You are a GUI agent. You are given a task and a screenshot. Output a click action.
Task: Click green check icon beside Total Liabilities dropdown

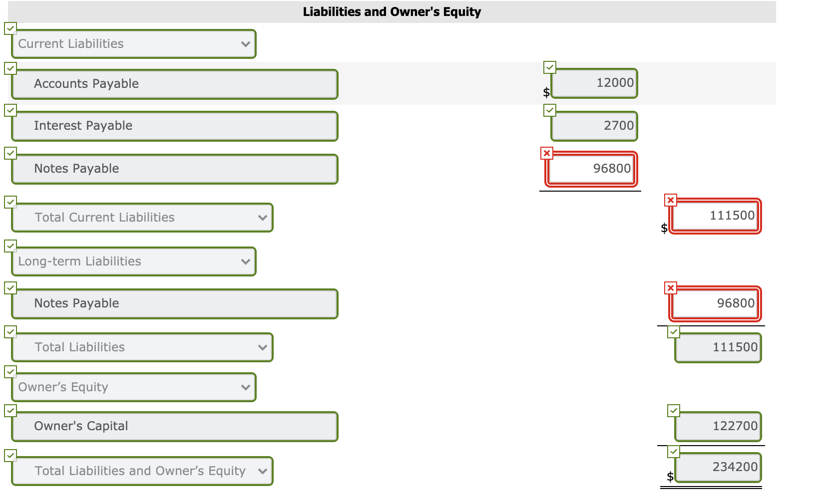(10, 331)
